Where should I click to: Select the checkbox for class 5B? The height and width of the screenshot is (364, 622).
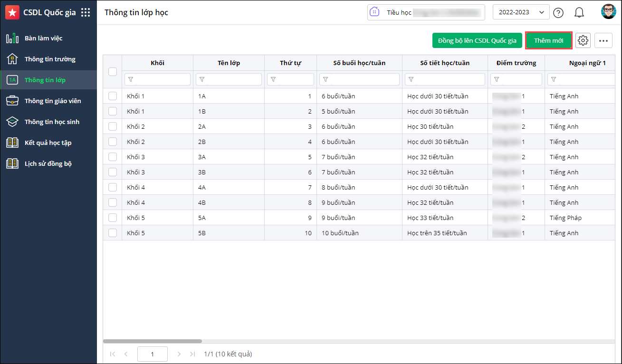point(113,233)
